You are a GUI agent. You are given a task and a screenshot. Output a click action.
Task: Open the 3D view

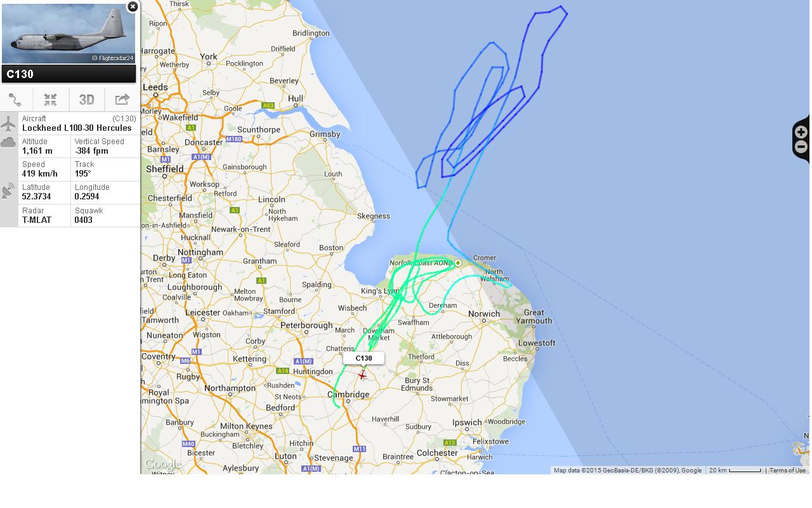tap(86, 100)
